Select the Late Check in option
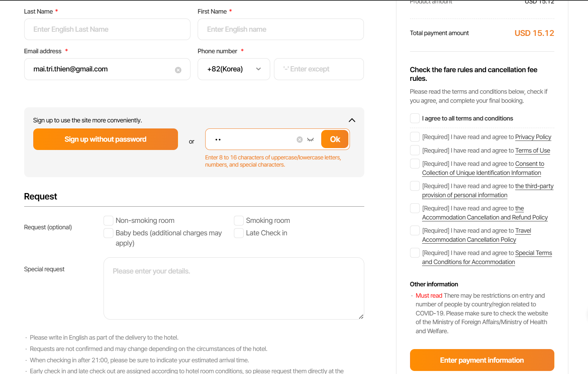 (239, 233)
